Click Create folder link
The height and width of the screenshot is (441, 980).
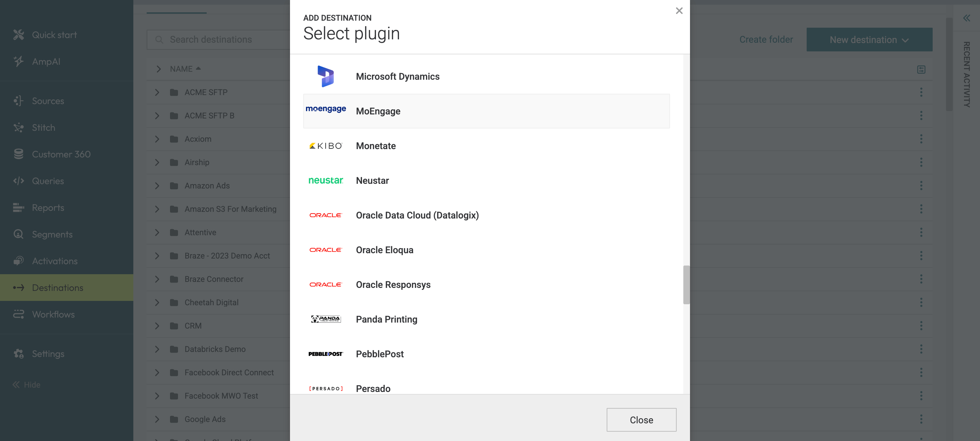(x=766, y=39)
